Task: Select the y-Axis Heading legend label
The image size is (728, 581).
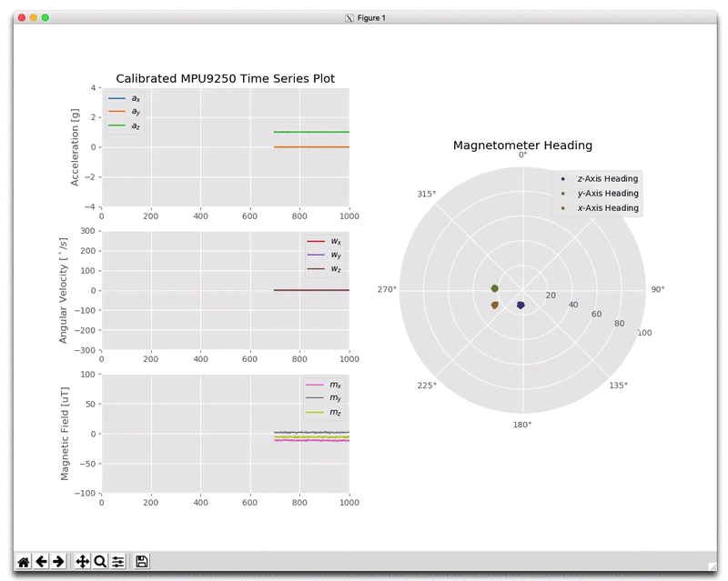Action: tap(606, 193)
